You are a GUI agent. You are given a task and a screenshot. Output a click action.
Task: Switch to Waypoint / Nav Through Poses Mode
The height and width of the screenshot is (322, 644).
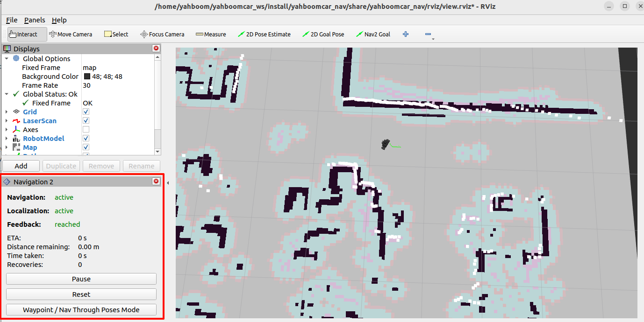[81, 310]
